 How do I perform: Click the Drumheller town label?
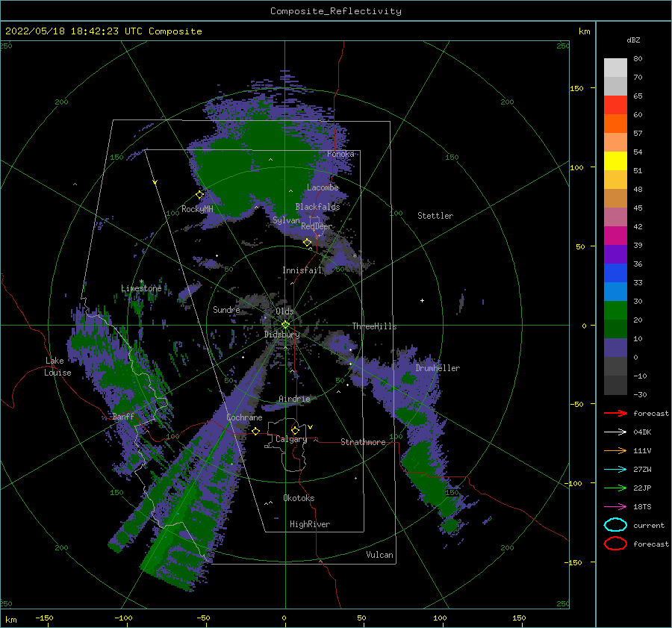(x=438, y=368)
